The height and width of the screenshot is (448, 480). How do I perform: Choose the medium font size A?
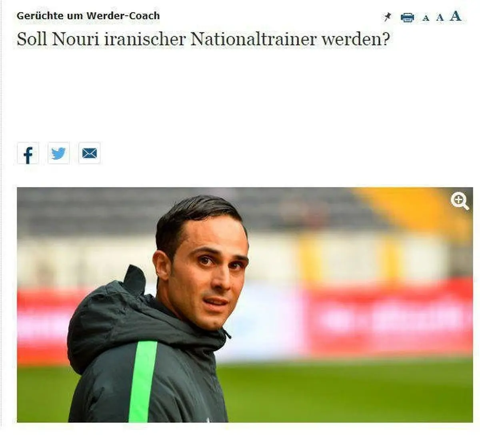click(x=440, y=17)
